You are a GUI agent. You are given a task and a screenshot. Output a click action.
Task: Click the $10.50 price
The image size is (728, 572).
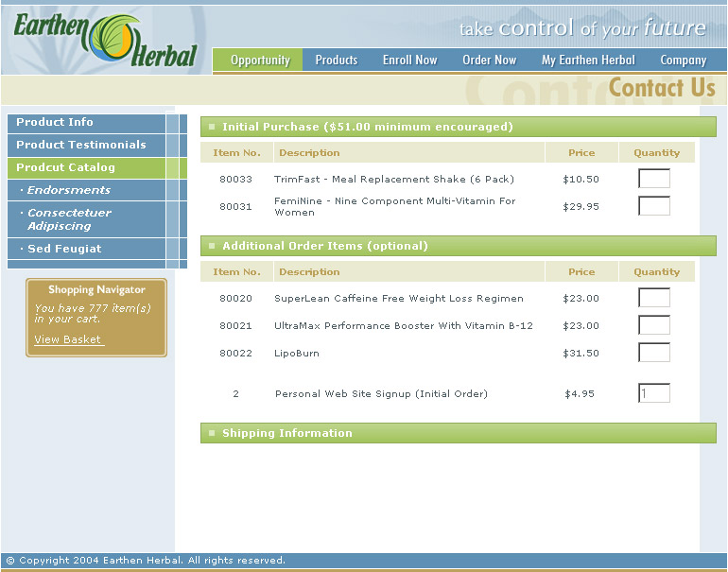point(581,180)
